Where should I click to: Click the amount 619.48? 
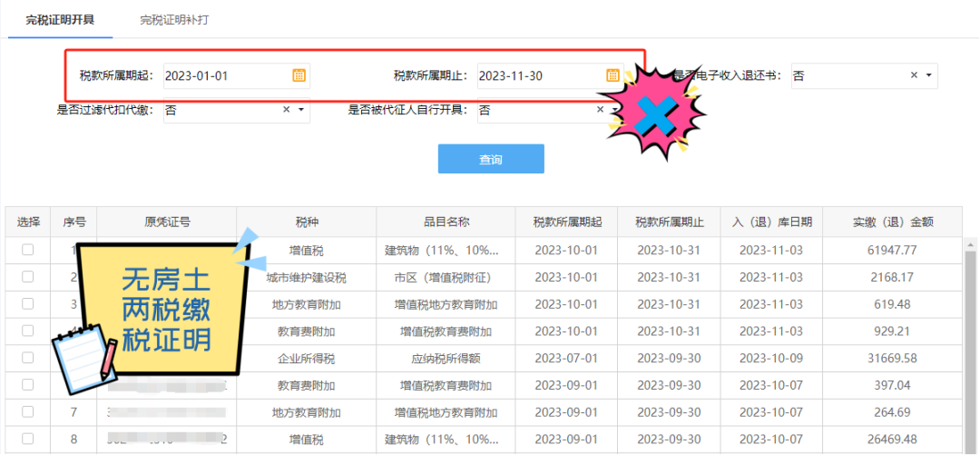892,304
